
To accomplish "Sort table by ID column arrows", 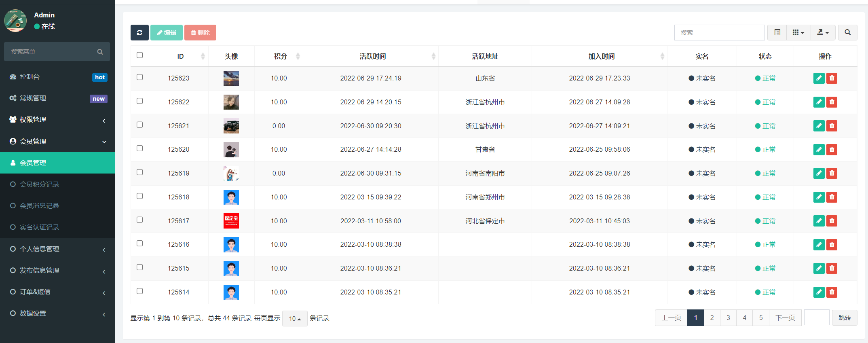I will coord(203,56).
